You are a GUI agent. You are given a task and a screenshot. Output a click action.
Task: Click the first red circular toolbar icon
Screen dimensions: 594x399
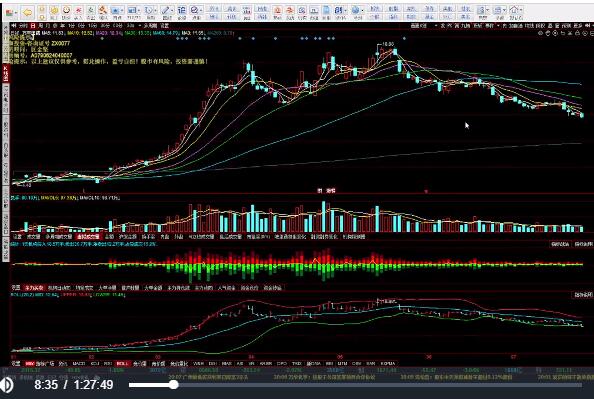coord(277,11)
